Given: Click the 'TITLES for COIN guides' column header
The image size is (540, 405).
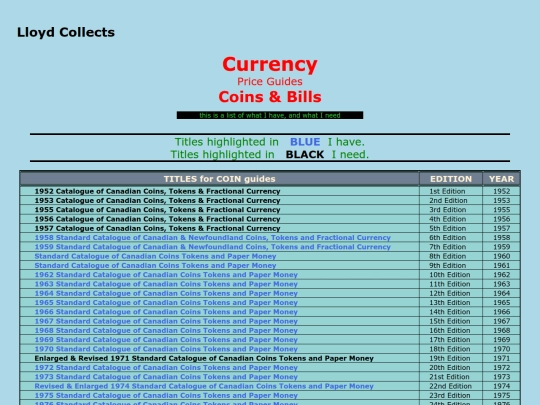Looking at the screenshot, I should 219,179.
